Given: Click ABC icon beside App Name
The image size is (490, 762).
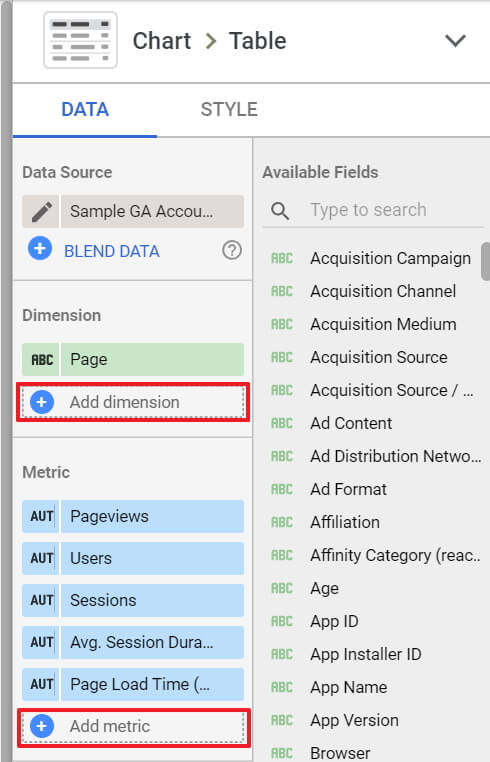Looking at the screenshot, I should [x=282, y=688].
